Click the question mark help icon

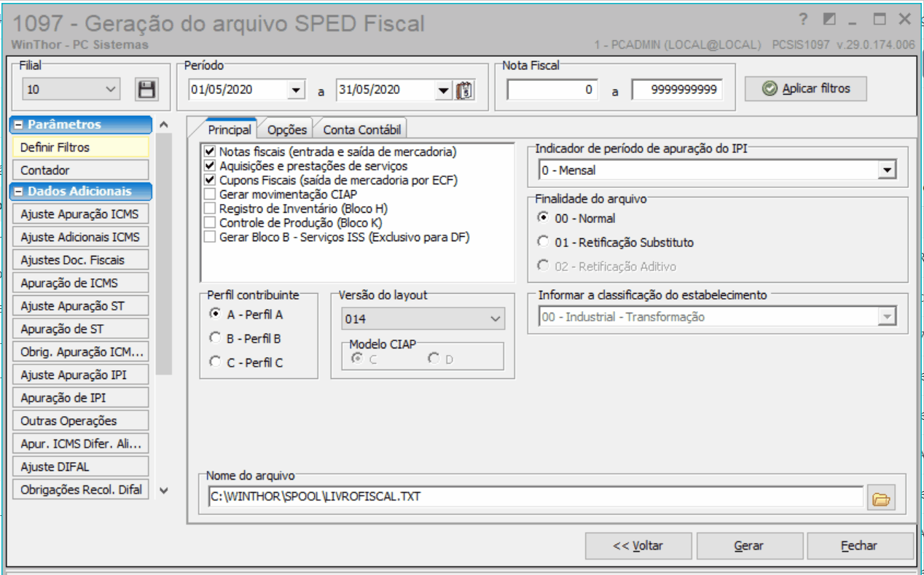(x=803, y=19)
